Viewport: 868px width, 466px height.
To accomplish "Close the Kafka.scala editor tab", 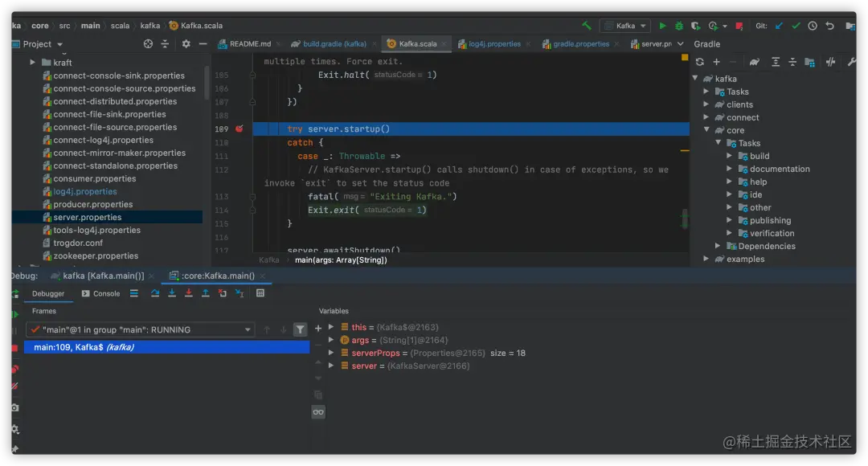I will (x=444, y=43).
